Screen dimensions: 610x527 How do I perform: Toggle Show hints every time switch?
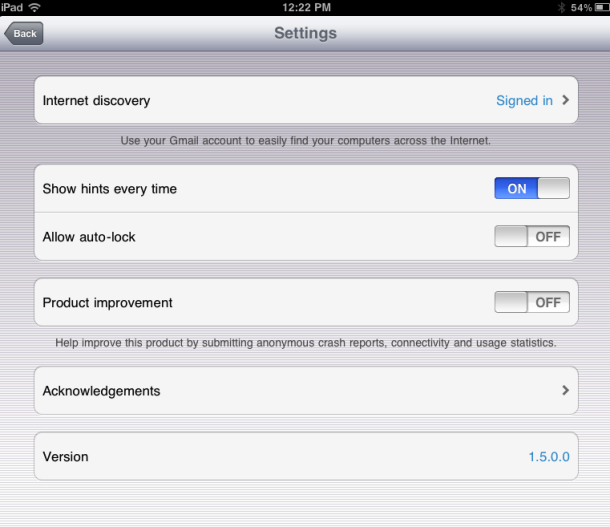(x=532, y=188)
